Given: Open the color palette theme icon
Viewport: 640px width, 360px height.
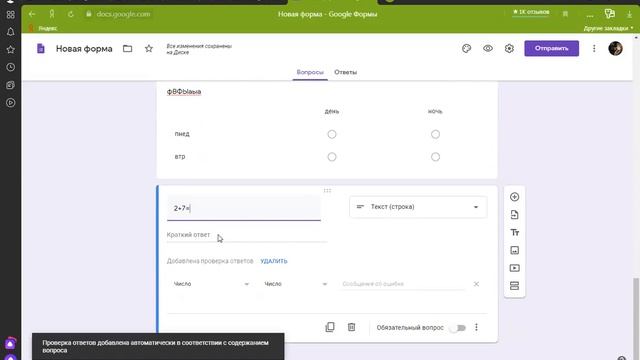Looking at the screenshot, I should tap(467, 49).
